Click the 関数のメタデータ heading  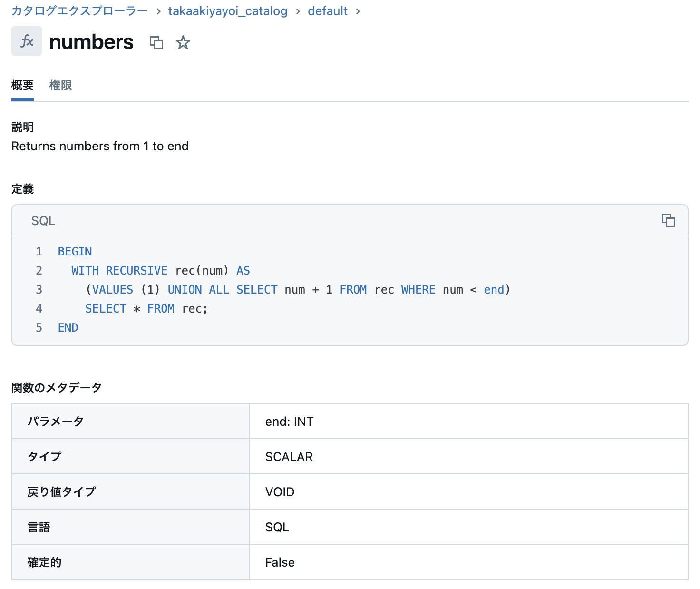(57, 388)
